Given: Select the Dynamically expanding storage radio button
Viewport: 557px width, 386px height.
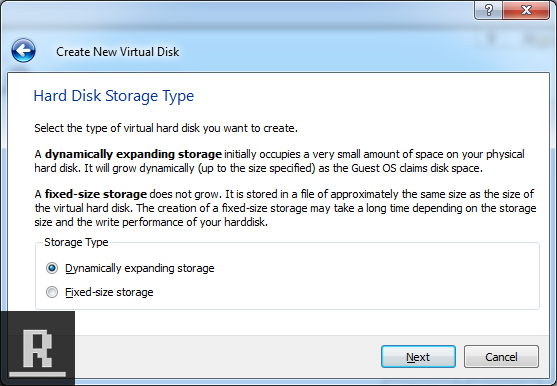Looking at the screenshot, I should (52, 268).
